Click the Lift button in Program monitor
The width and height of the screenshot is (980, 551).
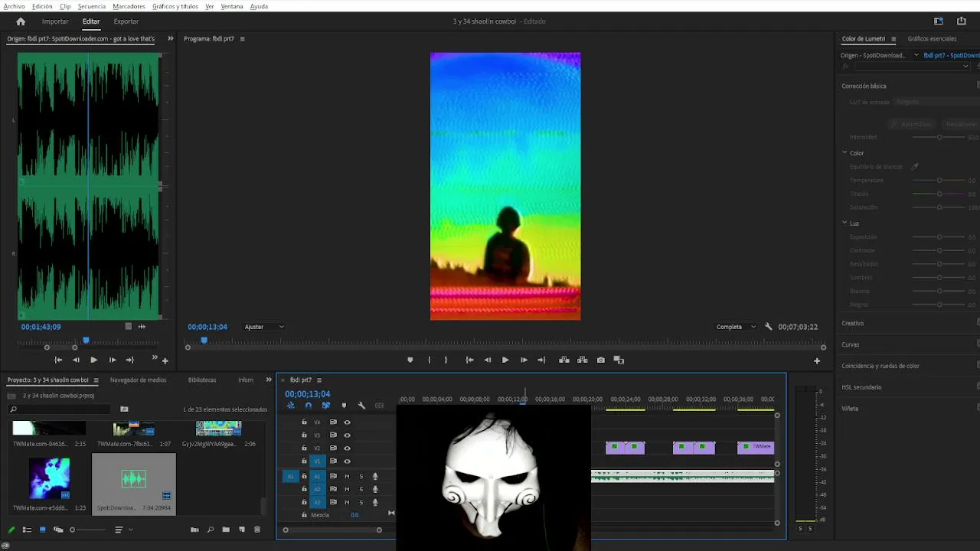click(x=564, y=360)
